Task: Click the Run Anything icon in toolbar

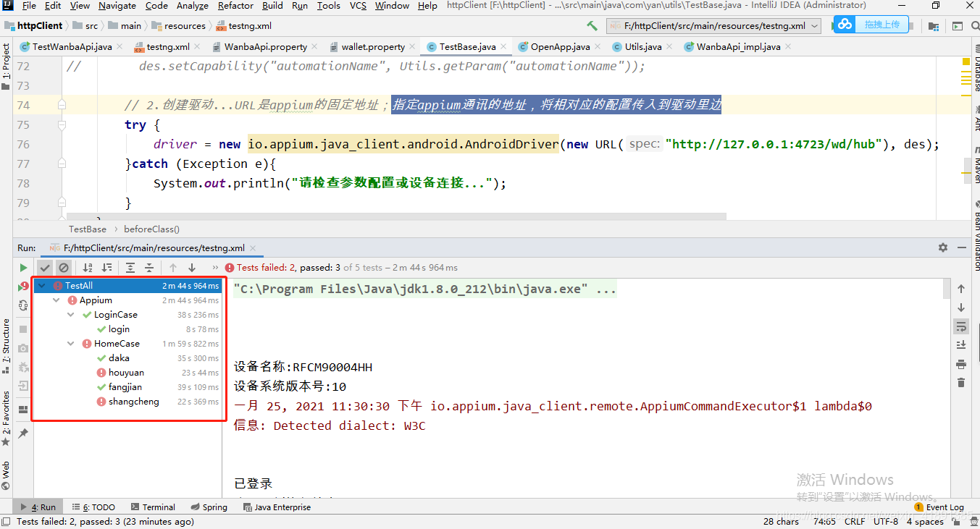Action: click(958, 26)
